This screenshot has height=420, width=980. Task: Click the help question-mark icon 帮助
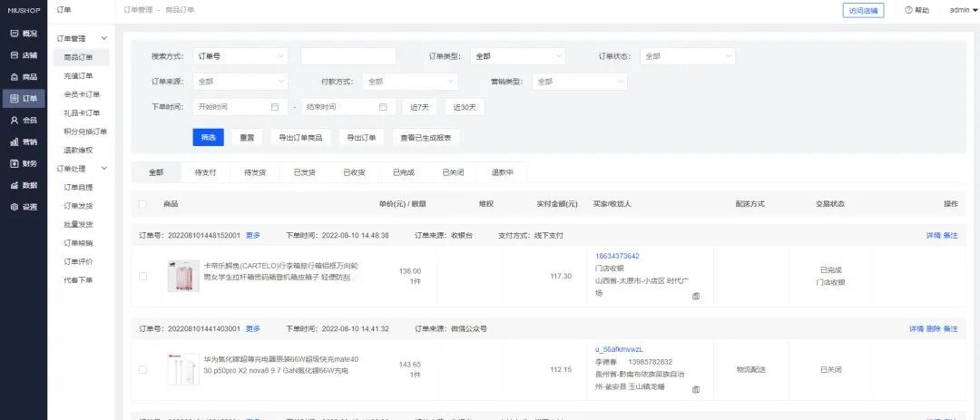pos(908,10)
